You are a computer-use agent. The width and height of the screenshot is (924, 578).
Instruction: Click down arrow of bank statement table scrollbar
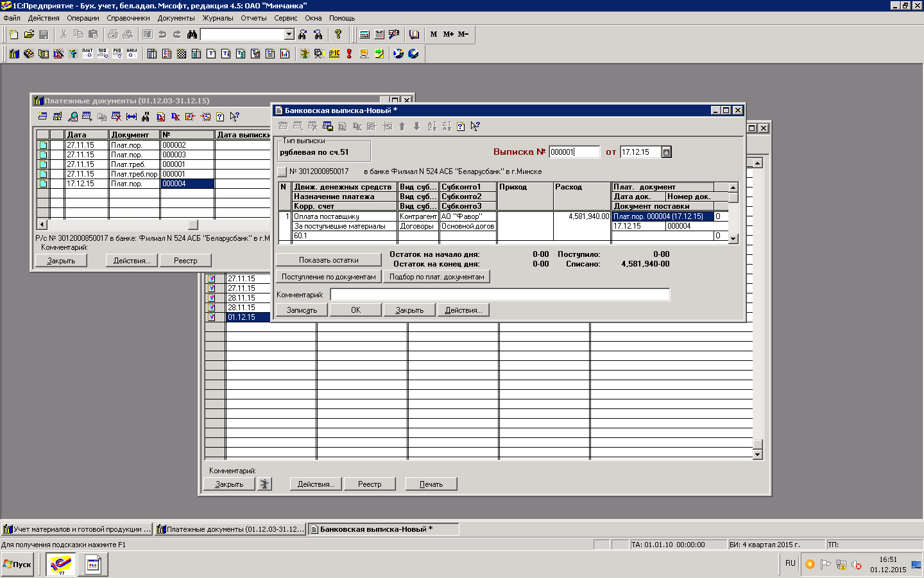point(733,238)
